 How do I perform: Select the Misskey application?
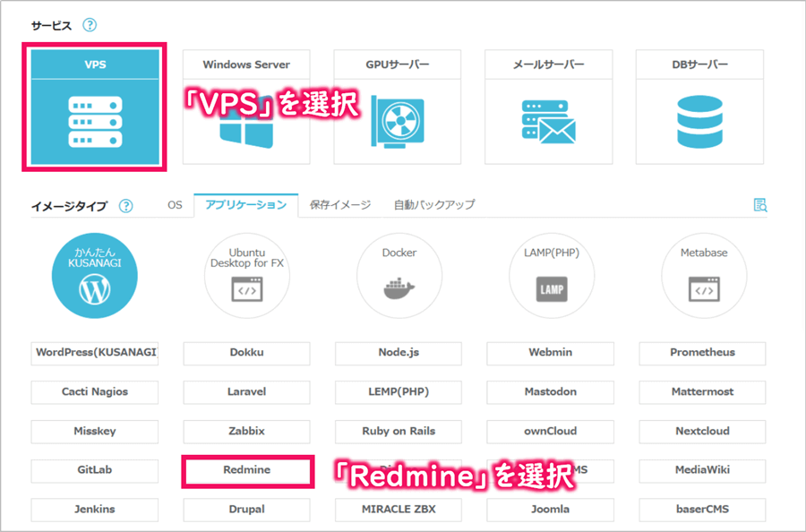click(x=95, y=432)
